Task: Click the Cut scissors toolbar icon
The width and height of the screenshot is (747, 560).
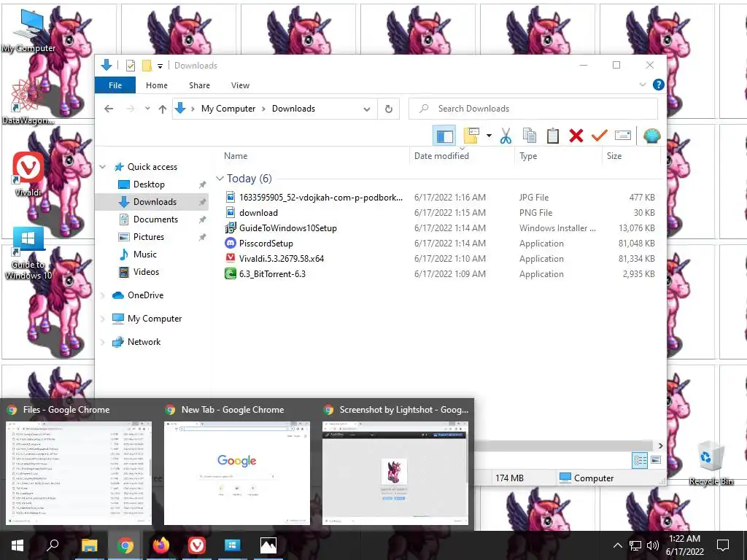Action: (506, 136)
